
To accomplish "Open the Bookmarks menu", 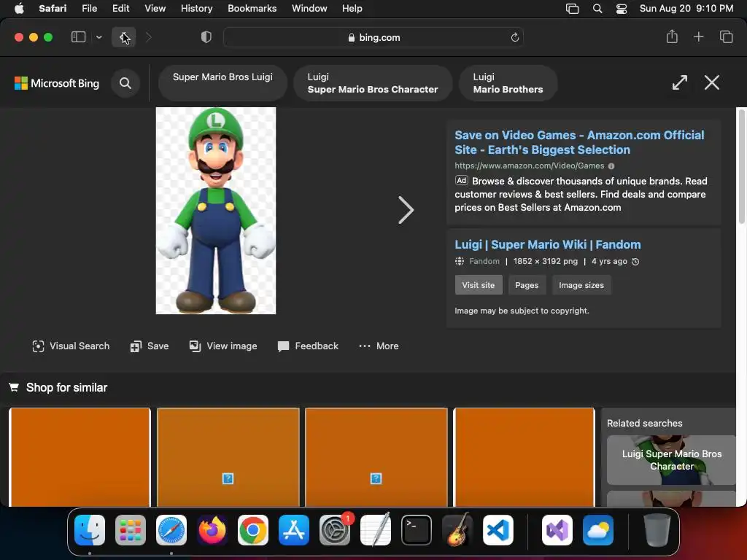I will [x=252, y=9].
